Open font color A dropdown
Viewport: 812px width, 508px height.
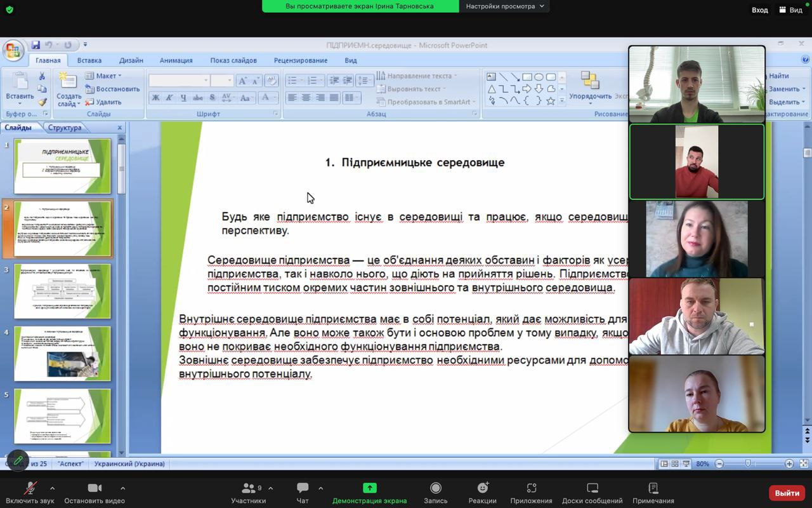(x=268, y=98)
